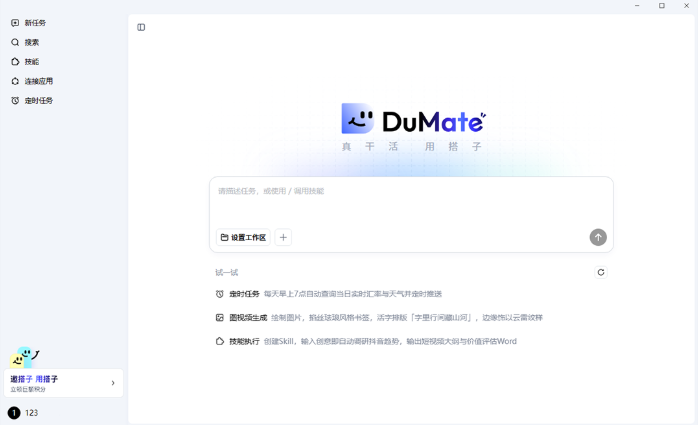This screenshot has width=698, height=425.
Task: Click the 试一试 label
Action: pos(227,272)
